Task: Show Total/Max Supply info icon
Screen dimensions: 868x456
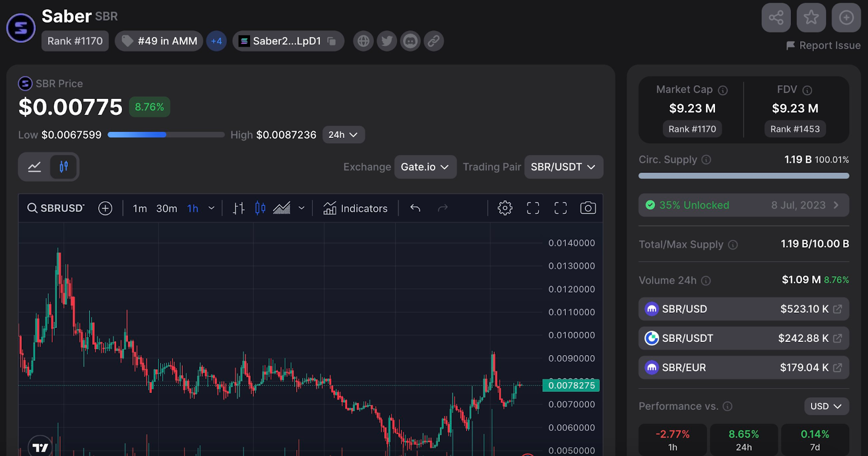Action: 733,245
